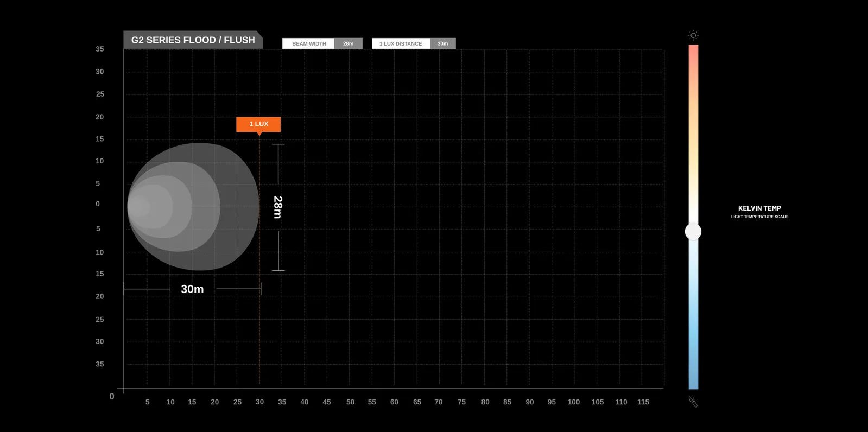Select the G2 SERIES FLOOD / FLUSH tab

(193, 40)
